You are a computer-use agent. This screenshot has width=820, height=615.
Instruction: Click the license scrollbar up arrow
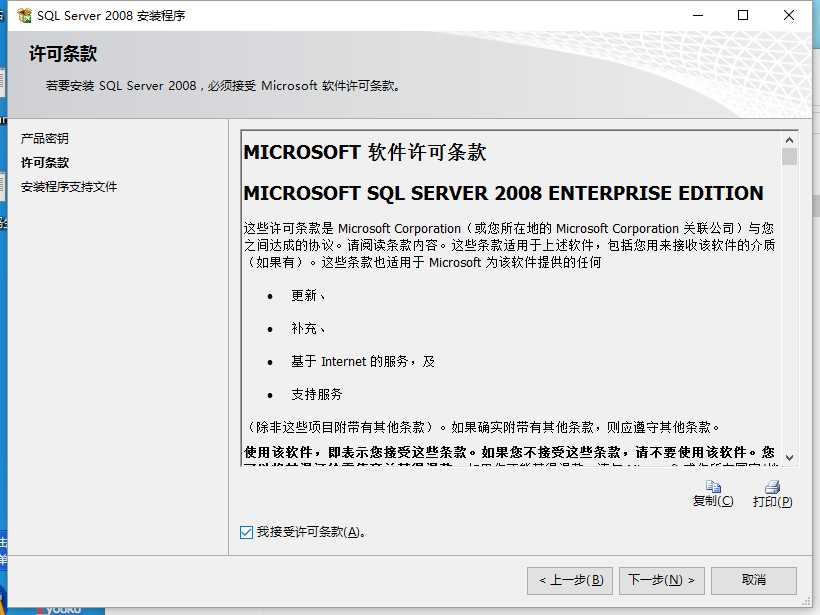coord(789,140)
